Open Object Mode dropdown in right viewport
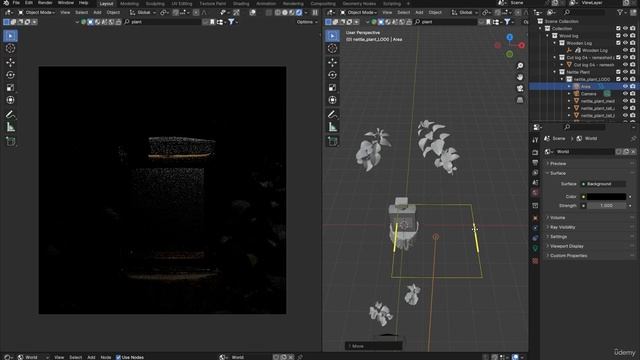This screenshot has width=640, height=360. click(359, 13)
